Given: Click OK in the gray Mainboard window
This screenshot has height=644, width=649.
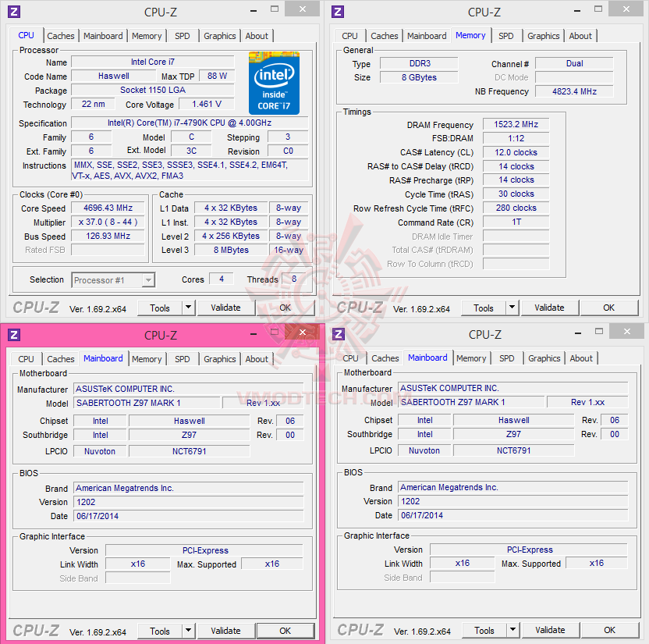Looking at the screenshot, I should pyautogui.click(x=610, y=630).
